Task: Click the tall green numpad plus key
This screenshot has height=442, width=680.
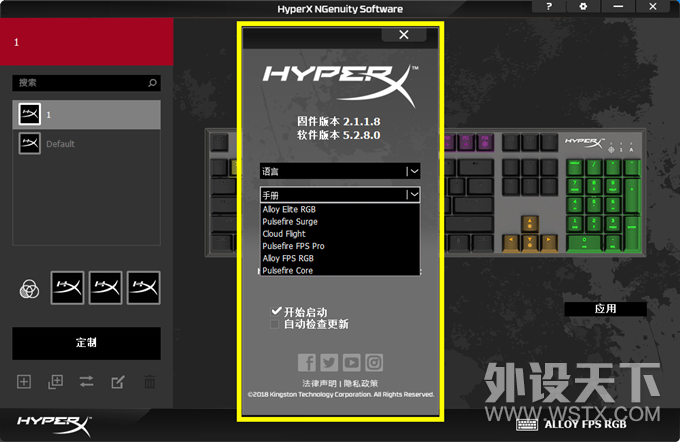Action: point(632,195)
